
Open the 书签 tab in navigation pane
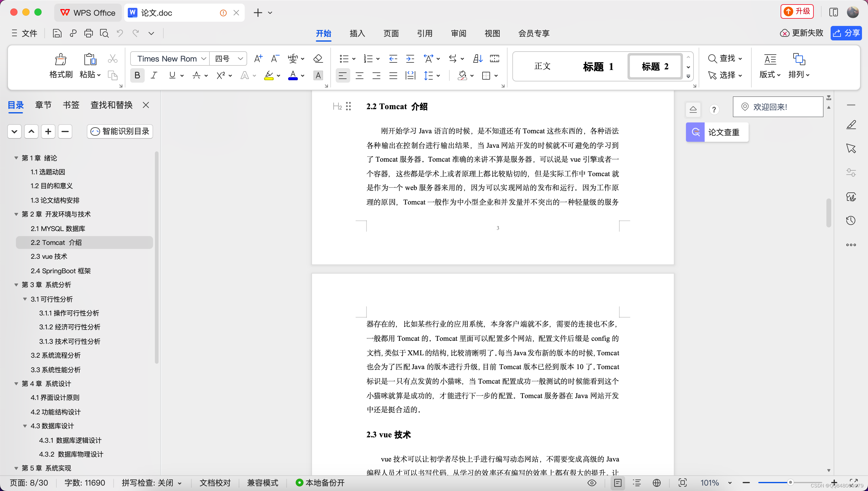coord(71,105)
